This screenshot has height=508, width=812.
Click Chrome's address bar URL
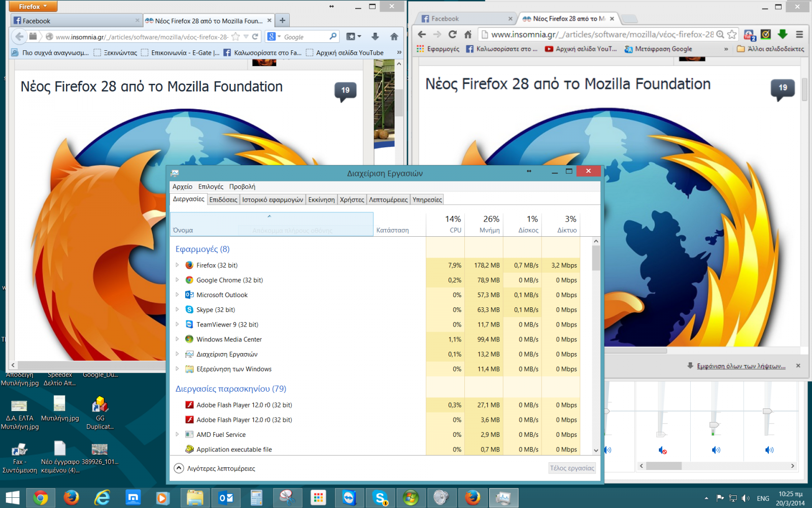tap(602, 35)
